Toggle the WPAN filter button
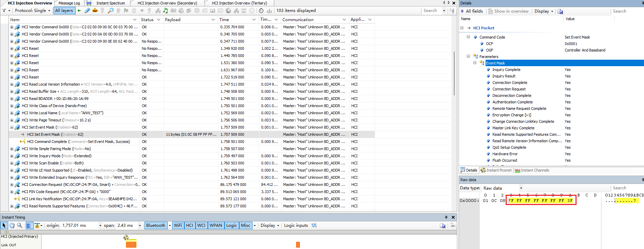 216,225
